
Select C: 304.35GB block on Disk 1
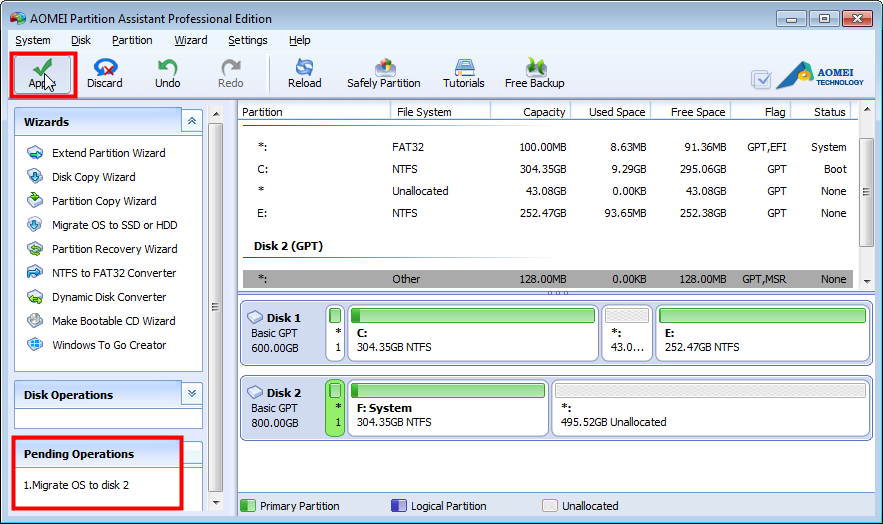point(473,333)
